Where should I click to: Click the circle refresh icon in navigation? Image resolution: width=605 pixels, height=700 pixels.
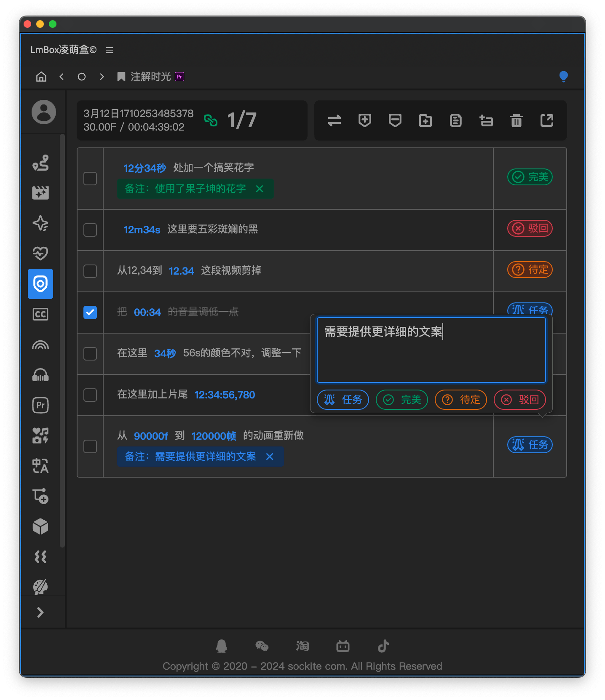point(82,77)
